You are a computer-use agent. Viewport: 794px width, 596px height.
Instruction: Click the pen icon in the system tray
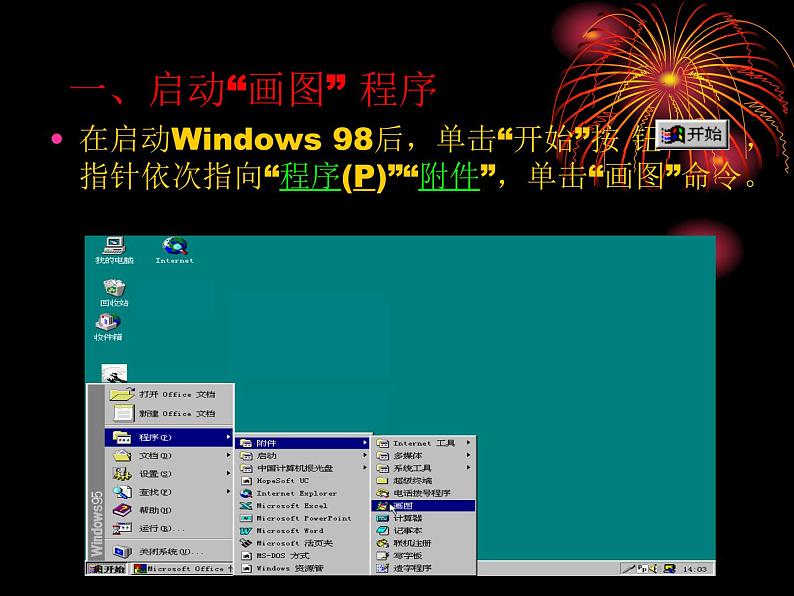point(629,569)
